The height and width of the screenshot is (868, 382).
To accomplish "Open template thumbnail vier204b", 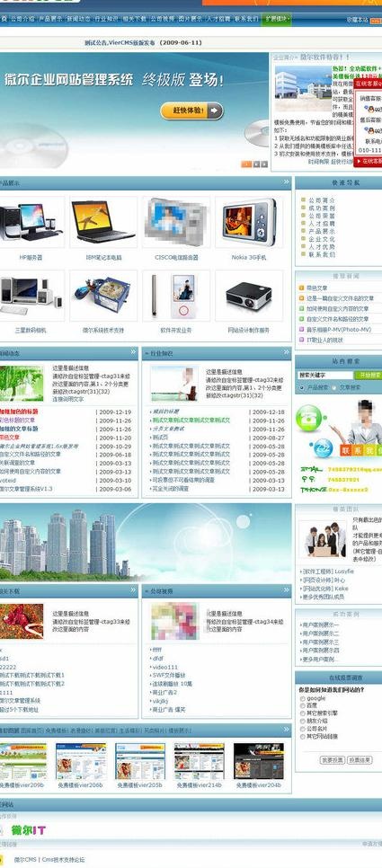I will click(259, 761).
